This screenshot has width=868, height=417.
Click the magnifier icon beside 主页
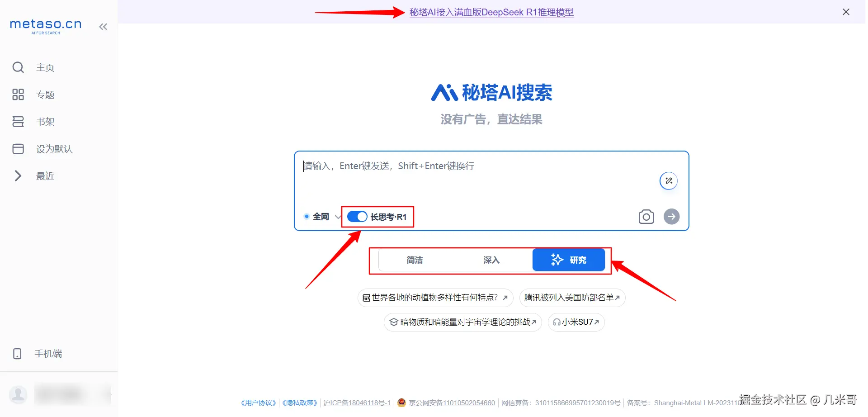tap(18, 67)
